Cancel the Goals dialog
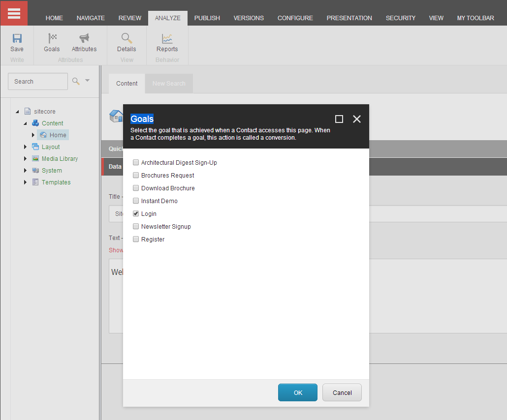 pos(342,392)
